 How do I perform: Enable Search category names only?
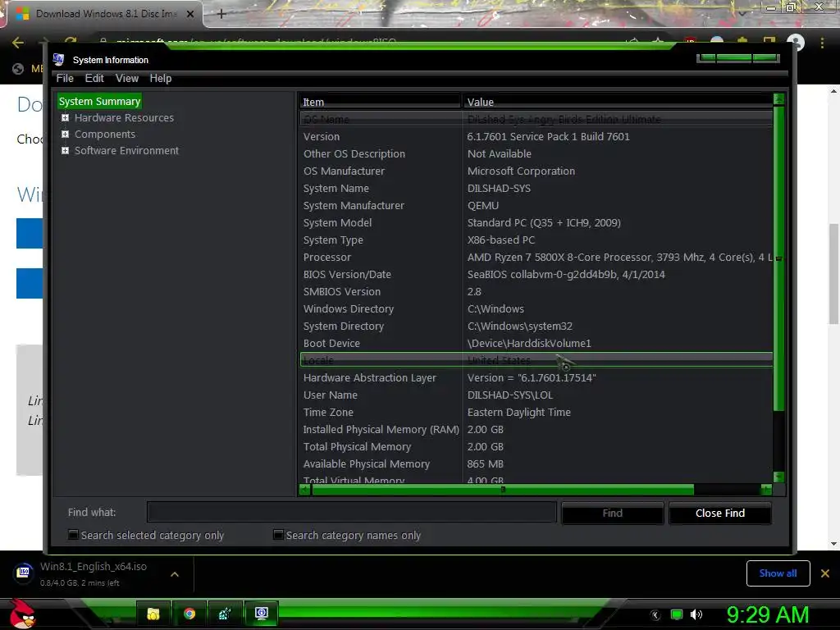click(x=278, y=535)
